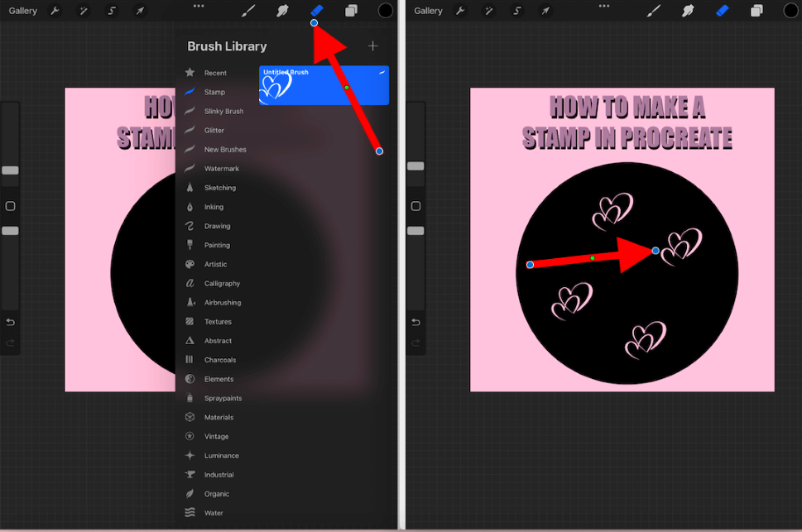Screen dimensions: 802x532
Task: Open the Textures brush set
Action: (218, 322)
